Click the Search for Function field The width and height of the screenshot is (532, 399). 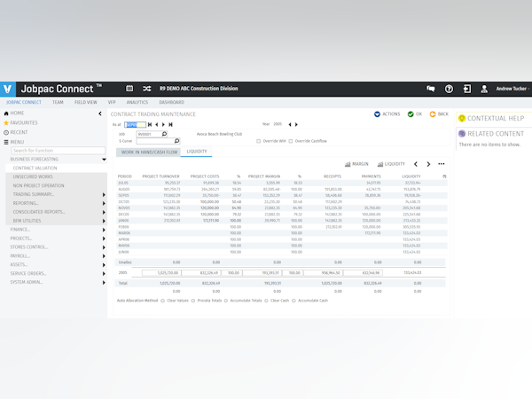(59, 151)
